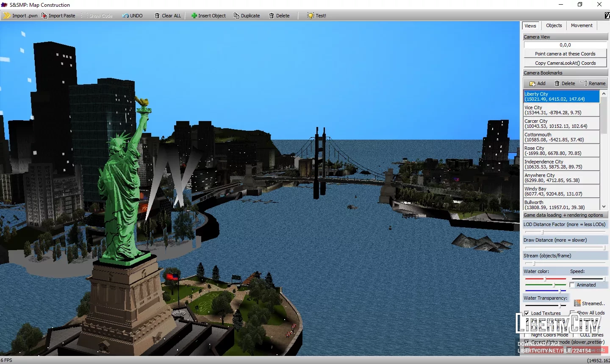This screenshot has width=610, height=364.
Task: Click the Delete toolbar icon
Action: click(x=272, y=16)
